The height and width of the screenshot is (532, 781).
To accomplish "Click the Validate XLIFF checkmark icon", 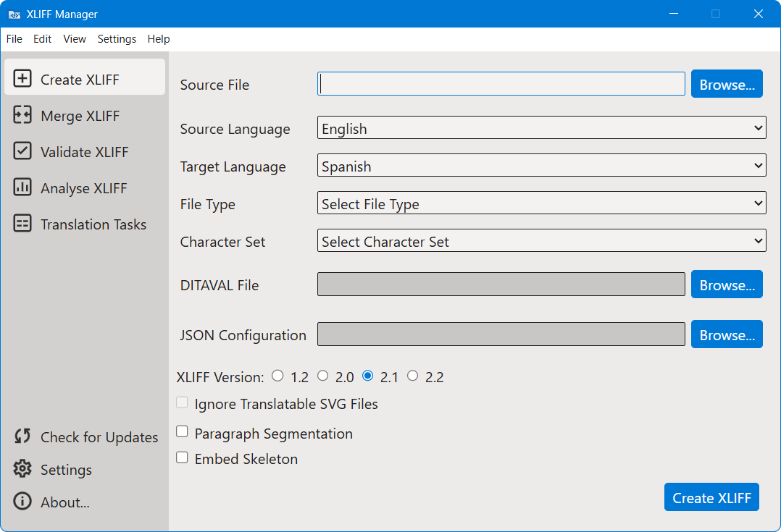I will click(22, 151).
